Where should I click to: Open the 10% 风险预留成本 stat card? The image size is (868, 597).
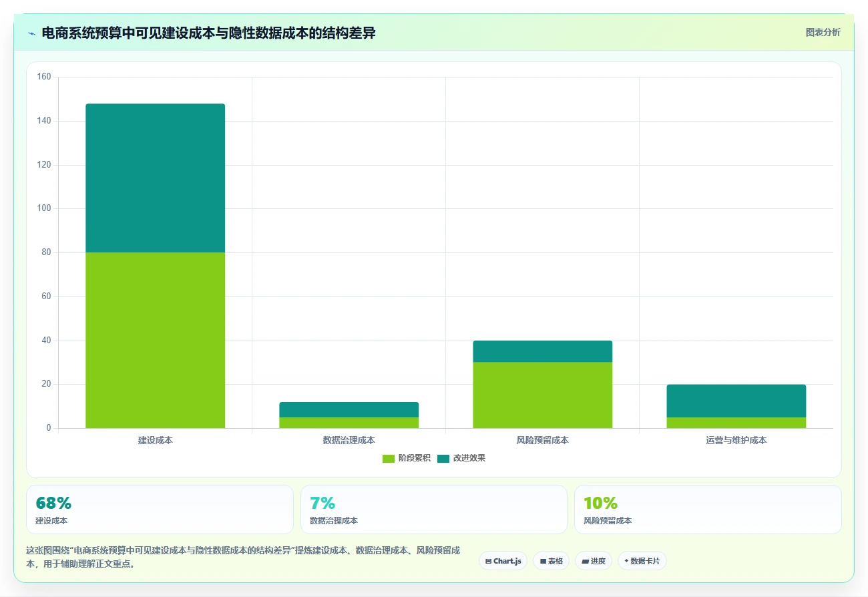coord(708,510)
